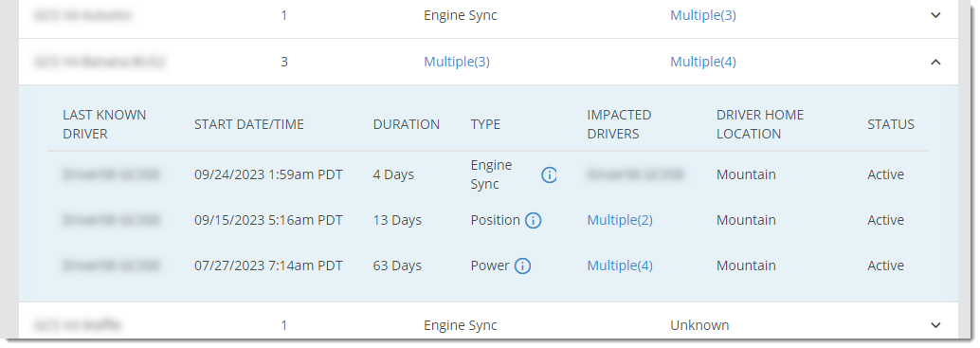Click the STATUS column header
Image resolution: width=980 pixels, height=348 pixels.
[891, 124]
